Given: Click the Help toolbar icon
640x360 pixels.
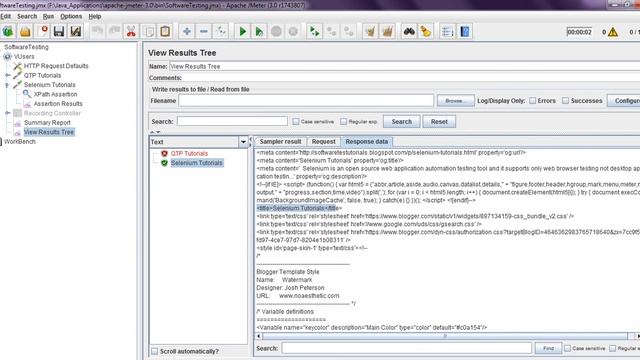Looking at the screenshot, I should point(464,31).
